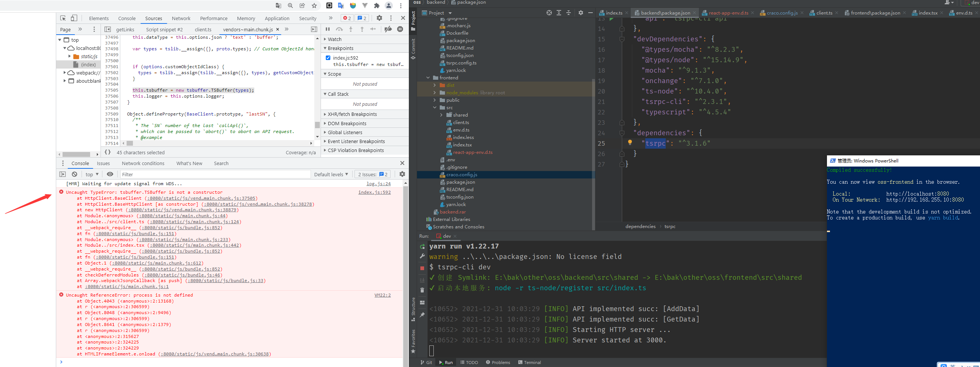Open the top context dropdown in console
980x367 pixels.
[92, 174]
